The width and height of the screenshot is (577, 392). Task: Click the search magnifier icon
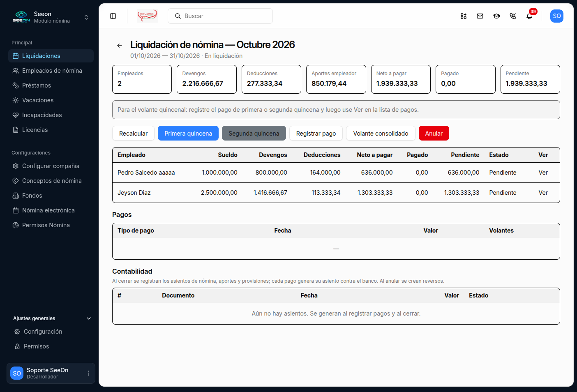tap(178, 16)
